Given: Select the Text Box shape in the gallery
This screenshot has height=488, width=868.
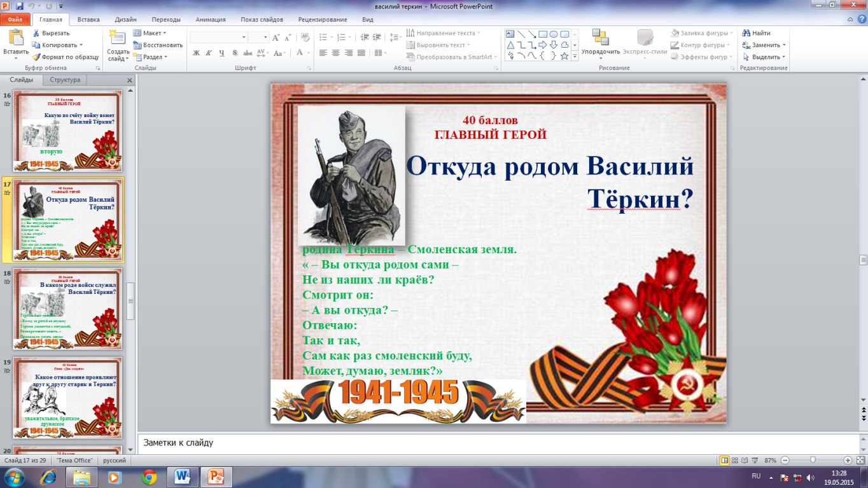Looking at the screenshot, I should coord(510,34).
